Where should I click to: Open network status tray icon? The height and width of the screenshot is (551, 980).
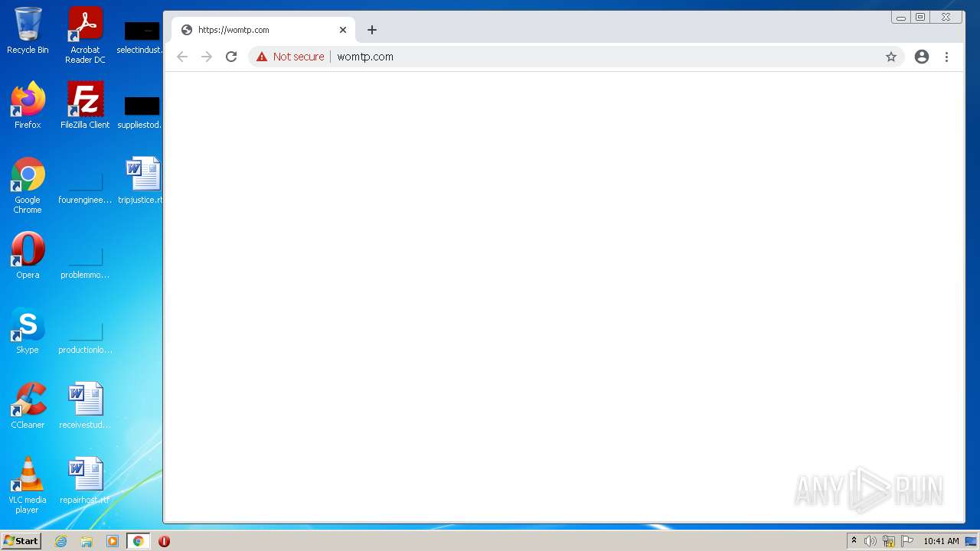pos(889,541)
